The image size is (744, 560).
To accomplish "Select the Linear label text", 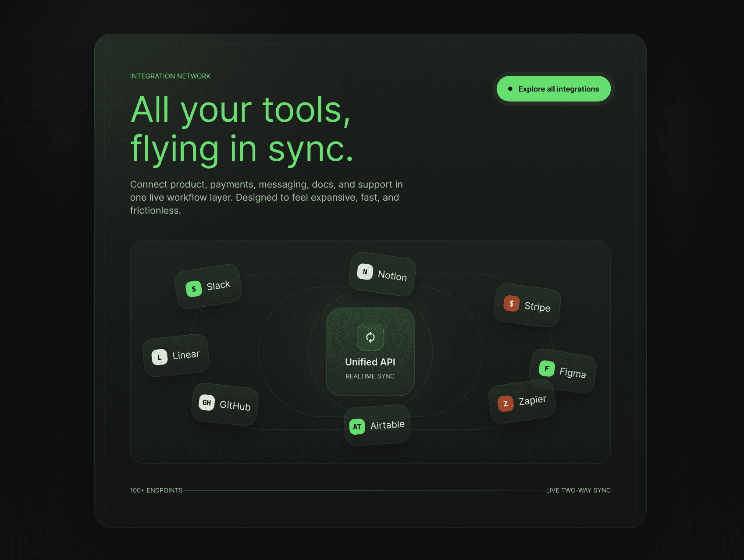I will pyautogui.click(x=186, y=354).
